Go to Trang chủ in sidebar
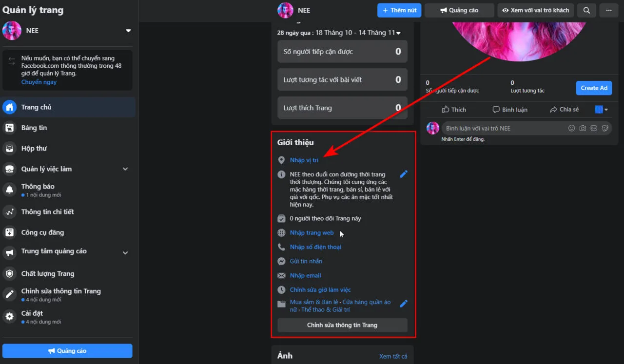 [68, 107]
